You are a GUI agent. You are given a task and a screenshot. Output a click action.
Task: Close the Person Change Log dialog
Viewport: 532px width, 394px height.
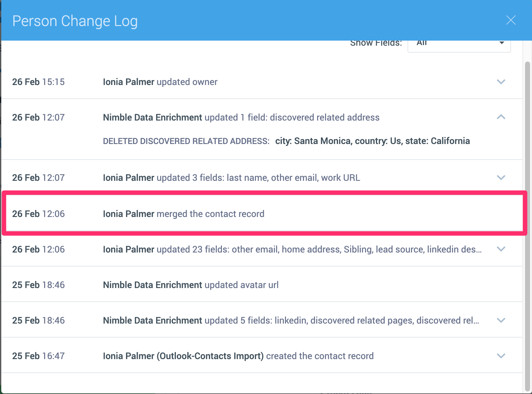[511, 20]
